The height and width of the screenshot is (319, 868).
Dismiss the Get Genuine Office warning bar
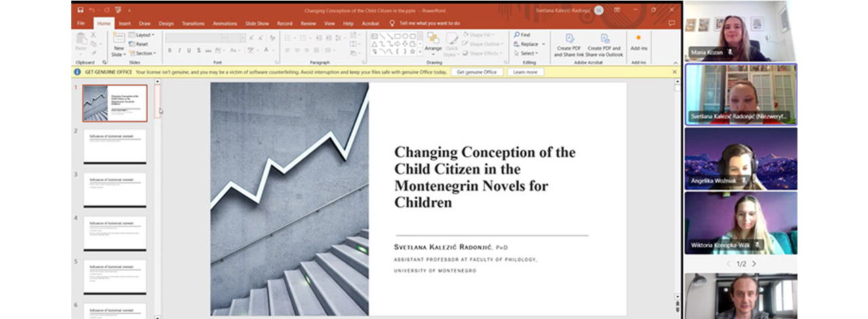coord(675,72)
